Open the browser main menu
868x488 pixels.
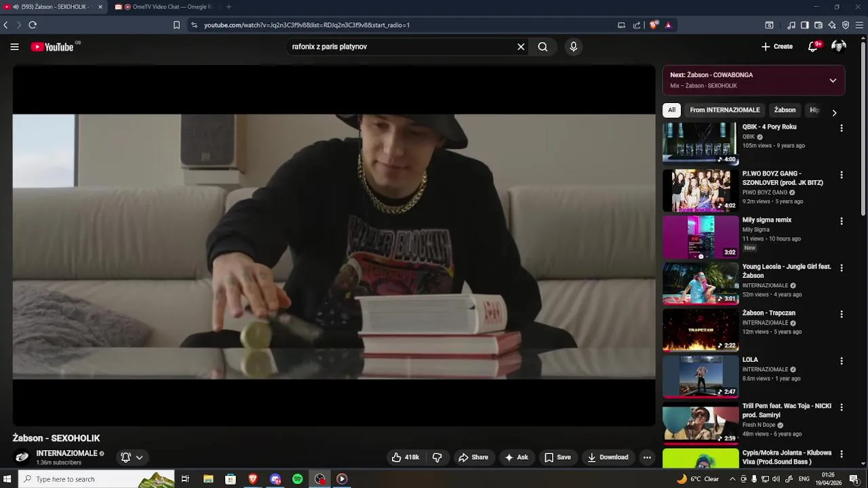(x=860, y=25)
